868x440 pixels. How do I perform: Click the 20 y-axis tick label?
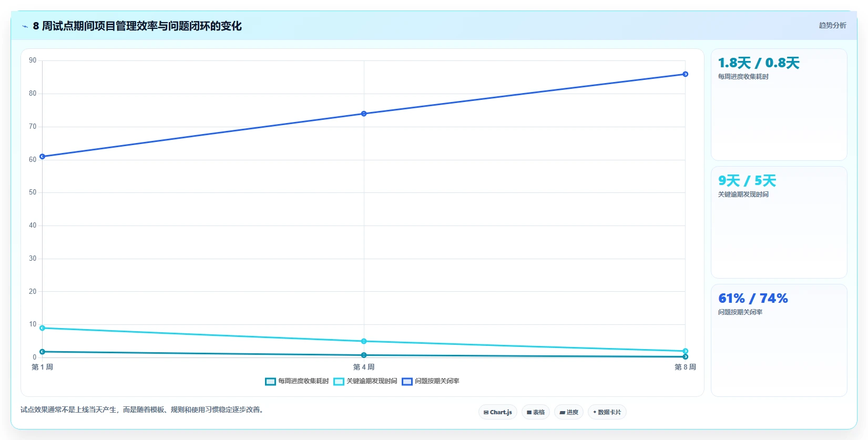[33, 292]
